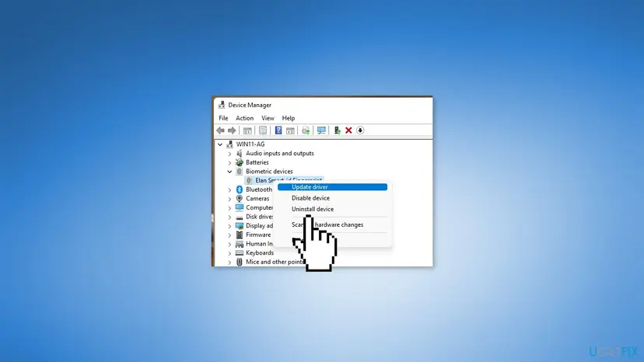Click the printer-shaped scan toolbar icon
The image size is (644, 362).
306,131
